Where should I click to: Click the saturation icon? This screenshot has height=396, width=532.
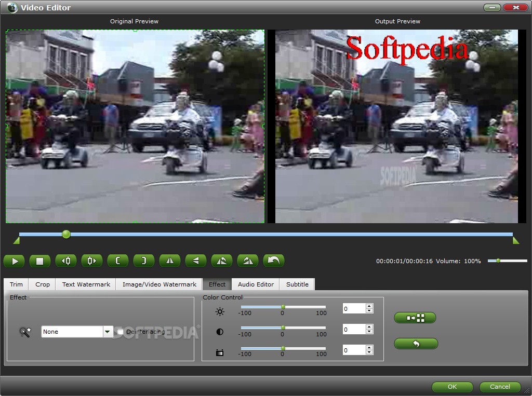pyautogui.click(x=220, y=352)
